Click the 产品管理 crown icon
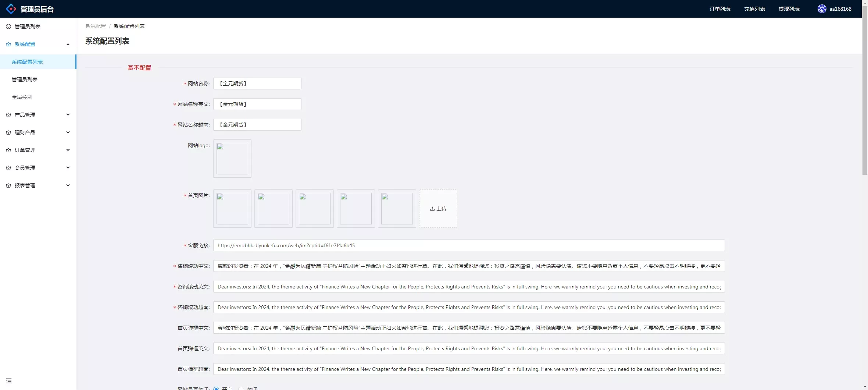 [x=8, y=115]
